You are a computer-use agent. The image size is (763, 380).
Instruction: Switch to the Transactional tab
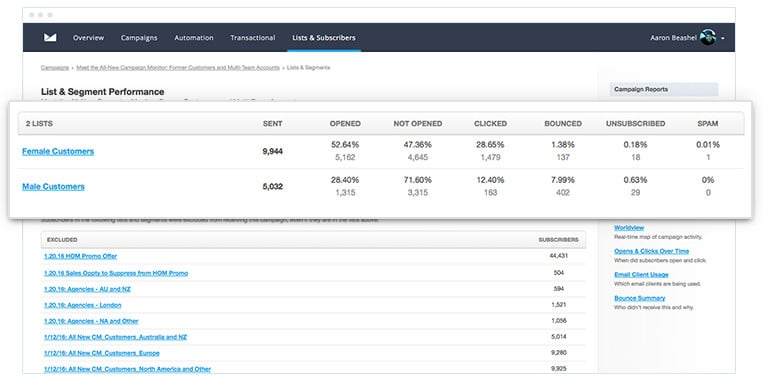pos(253,37)
